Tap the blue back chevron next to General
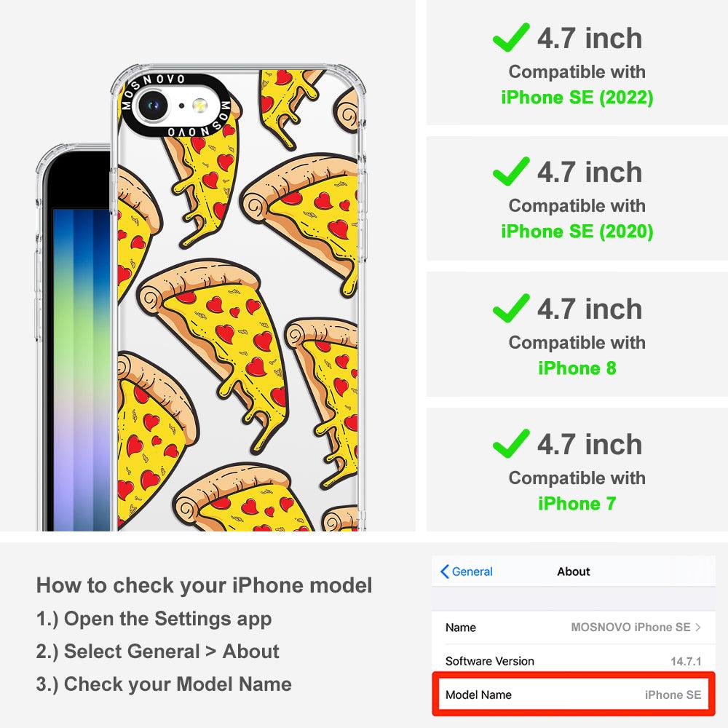Screen dimensions: 728x728 click(x=444, y=571)
